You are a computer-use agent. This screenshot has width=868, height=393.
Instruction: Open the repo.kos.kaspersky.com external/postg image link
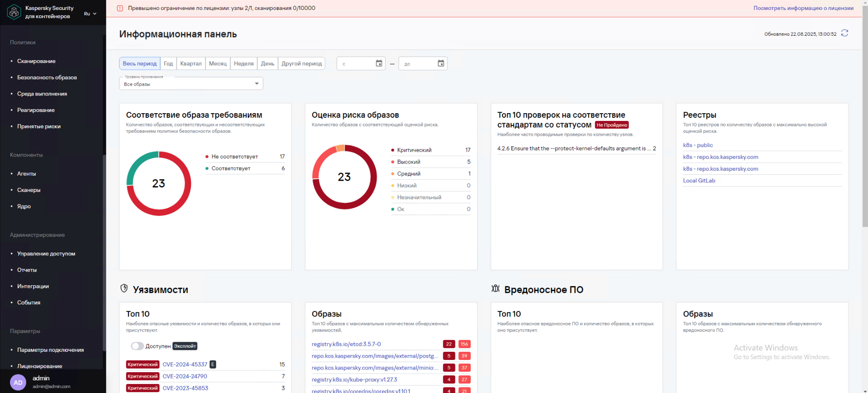375,356
